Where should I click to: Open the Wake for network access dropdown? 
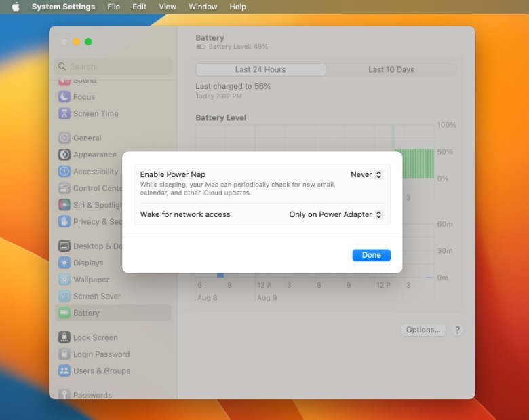click(336, 214)
